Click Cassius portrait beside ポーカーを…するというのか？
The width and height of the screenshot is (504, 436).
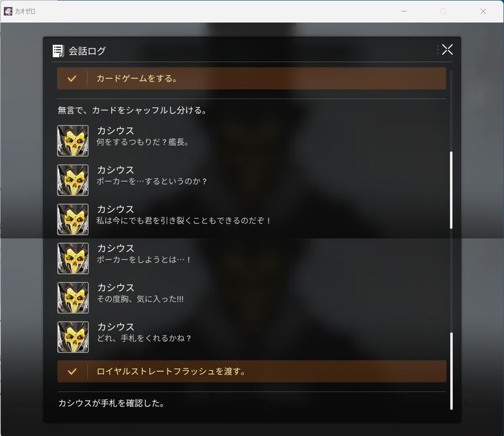73,180
